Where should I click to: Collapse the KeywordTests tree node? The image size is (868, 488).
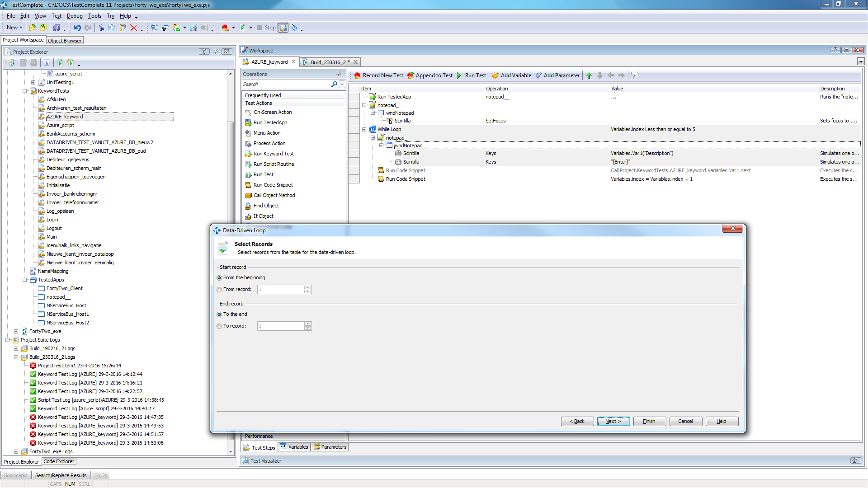point(25,91)
